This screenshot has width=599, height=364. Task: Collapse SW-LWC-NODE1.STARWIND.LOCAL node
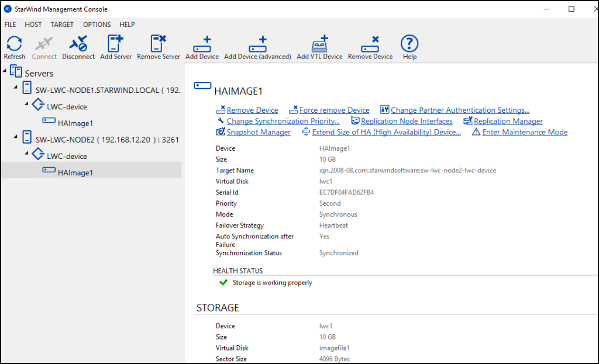click(15, 88)
